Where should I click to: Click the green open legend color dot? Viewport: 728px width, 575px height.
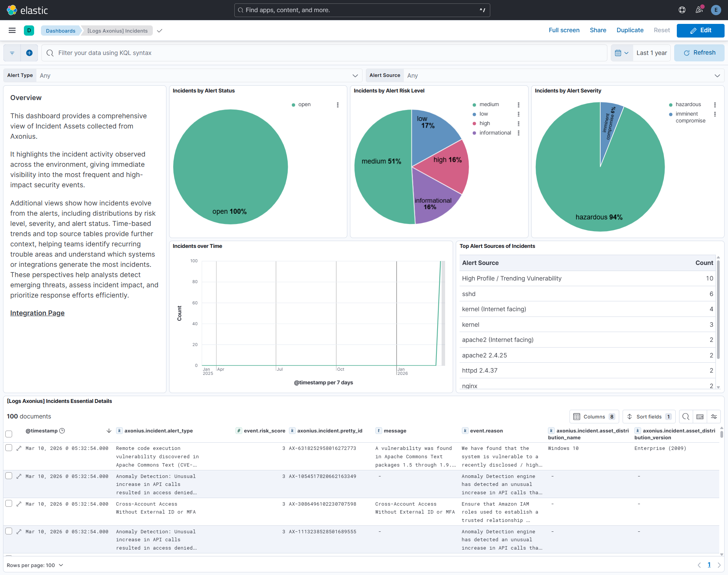(293, 105)
